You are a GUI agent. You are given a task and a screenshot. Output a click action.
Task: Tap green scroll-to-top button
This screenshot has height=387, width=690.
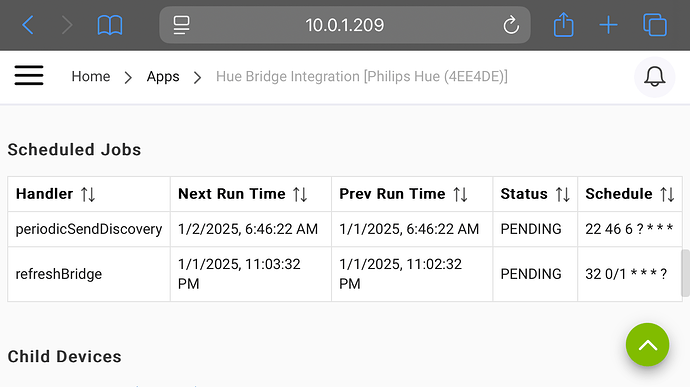[x=647, y=345]
